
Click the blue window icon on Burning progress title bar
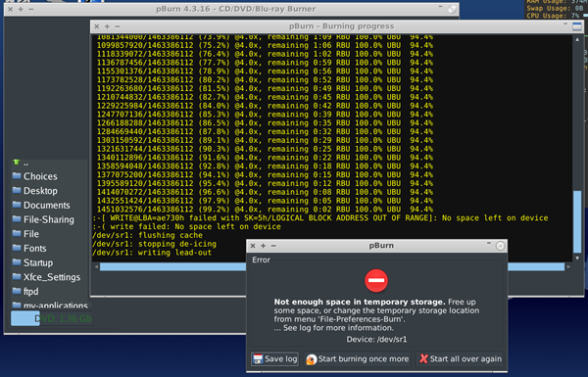[577, 26]
